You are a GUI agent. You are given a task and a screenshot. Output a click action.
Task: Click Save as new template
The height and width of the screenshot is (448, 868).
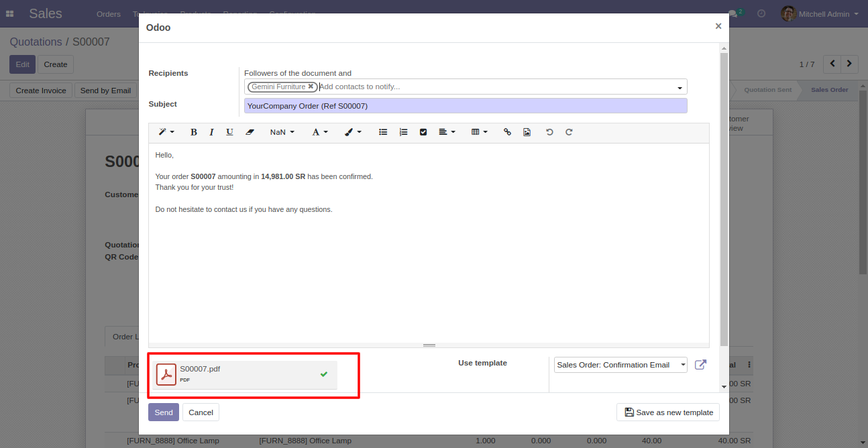[668, 412]
